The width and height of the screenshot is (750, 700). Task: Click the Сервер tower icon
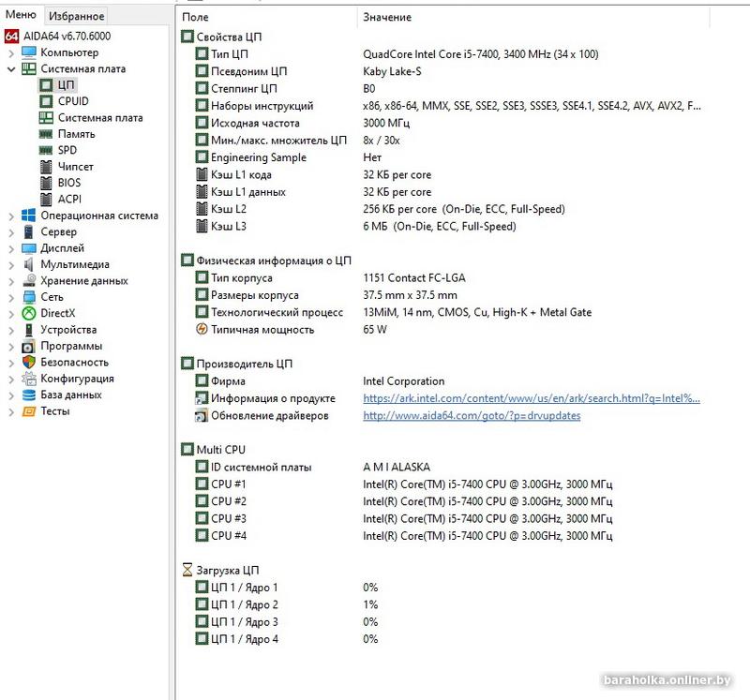pos(29,231)
